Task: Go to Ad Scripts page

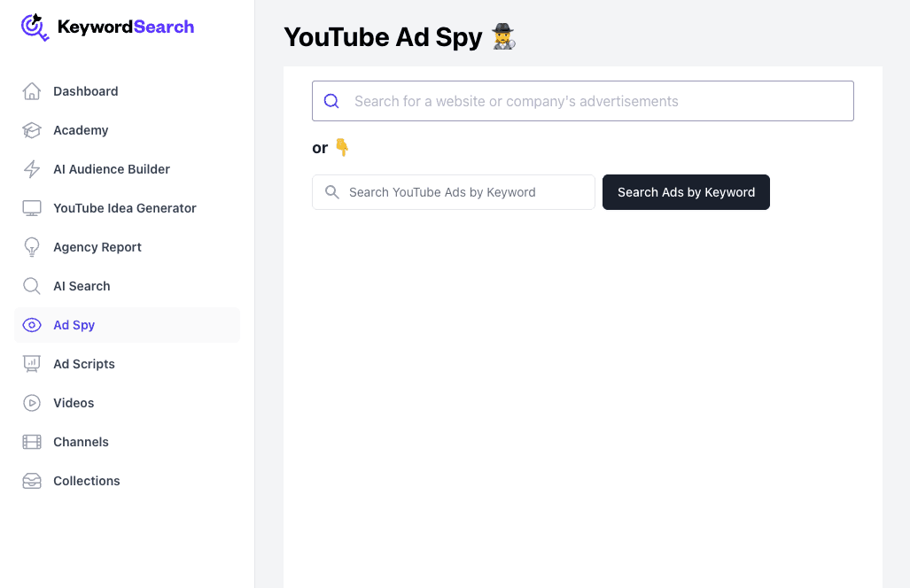Action: [84, 364]
